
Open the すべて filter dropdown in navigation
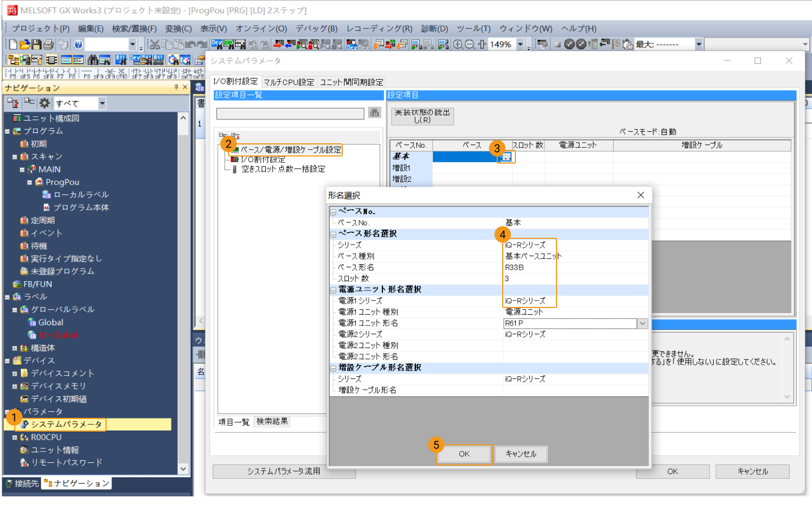coord(102,103)
